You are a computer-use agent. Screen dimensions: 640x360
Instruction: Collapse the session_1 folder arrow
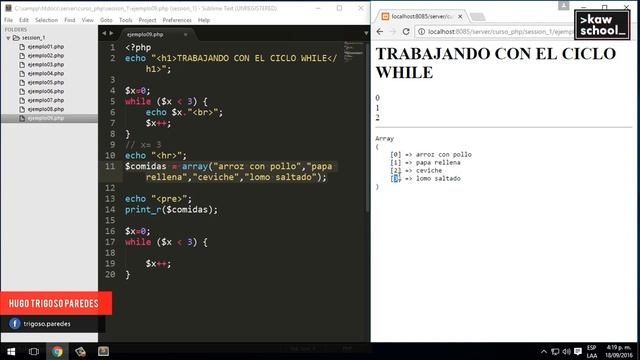click(x=8, y=38)
